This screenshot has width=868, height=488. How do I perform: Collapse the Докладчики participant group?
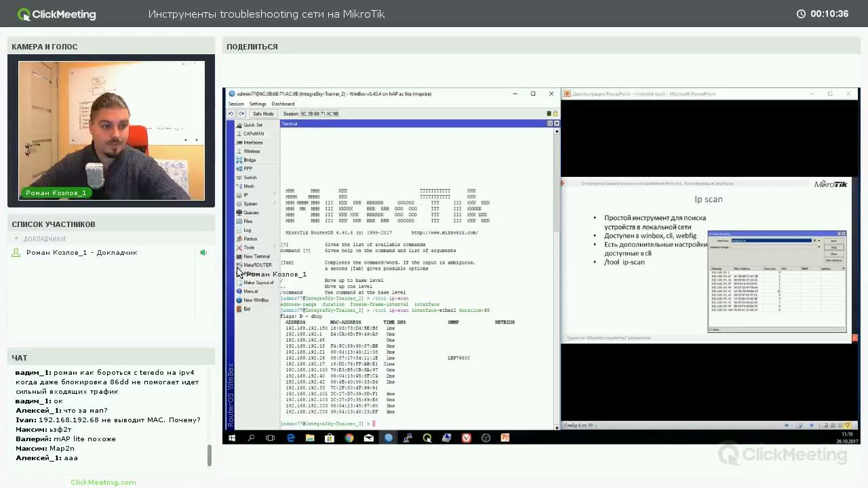pyautogui.click(x=16, y=239)
